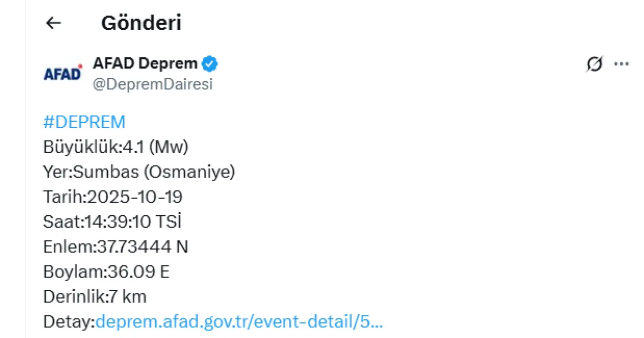Click the slashed-circle Grok icon
Image resolution: width=644 pixels, height=338 pixels.
click(x=595, y=64)
